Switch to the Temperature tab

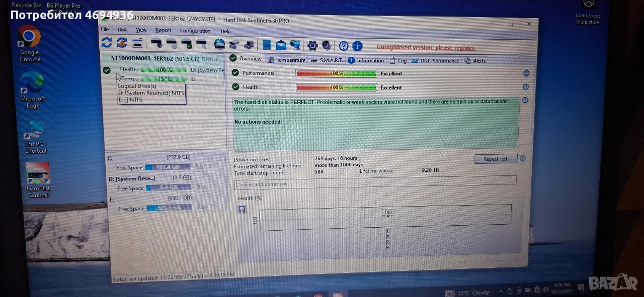pyautogui.click(x=287, y=60)
